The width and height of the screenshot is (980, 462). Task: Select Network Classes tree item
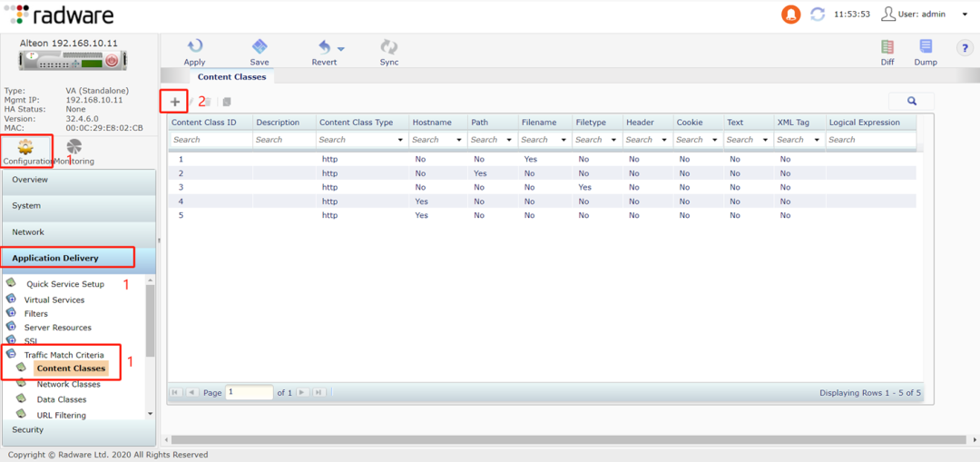pos(68,384)
